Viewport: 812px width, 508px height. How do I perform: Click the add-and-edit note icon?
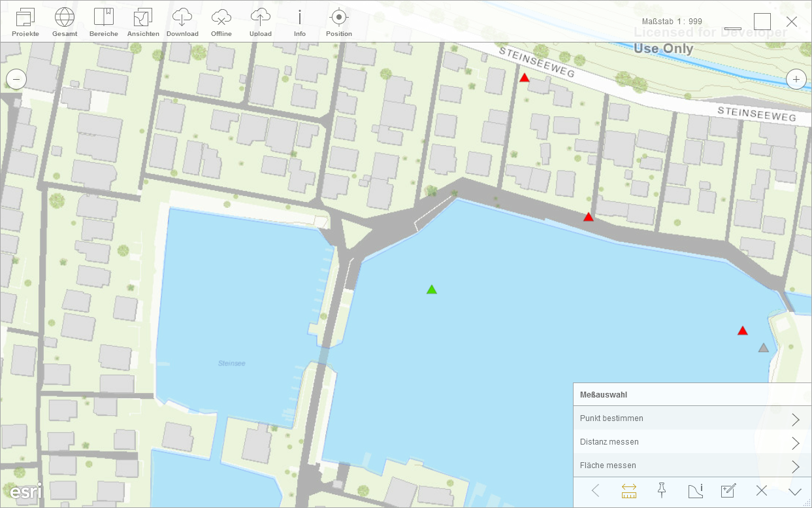tap(728, 491)
